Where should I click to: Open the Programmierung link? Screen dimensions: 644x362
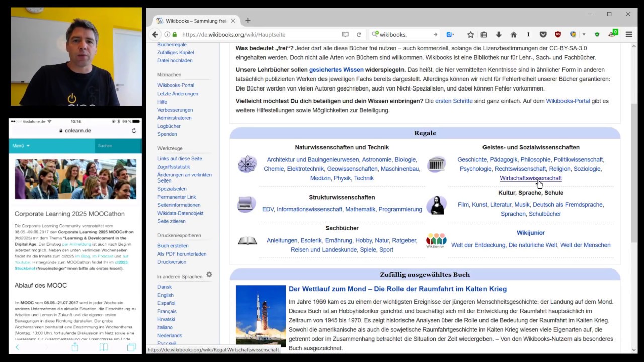point(400,209)
